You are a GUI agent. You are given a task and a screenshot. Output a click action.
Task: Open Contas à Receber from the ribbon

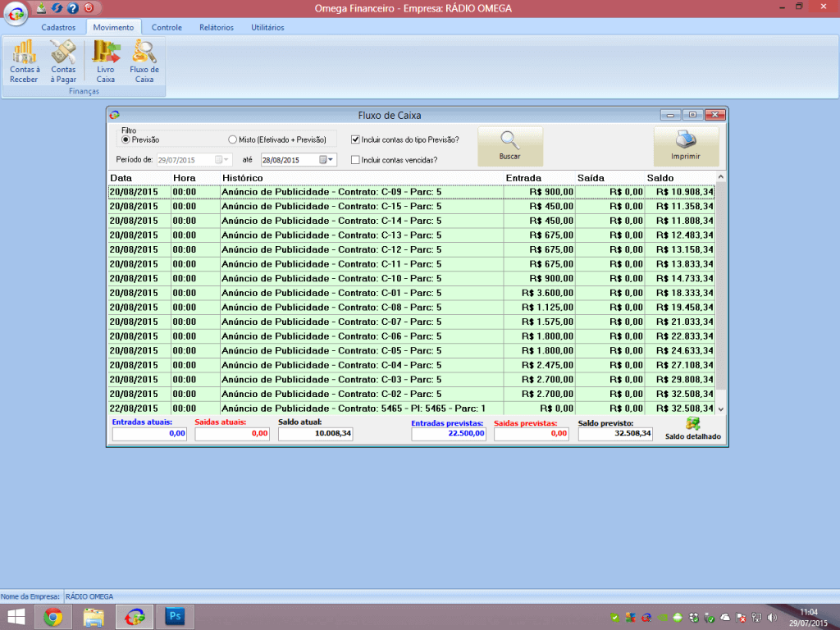(x=24, y=62)
